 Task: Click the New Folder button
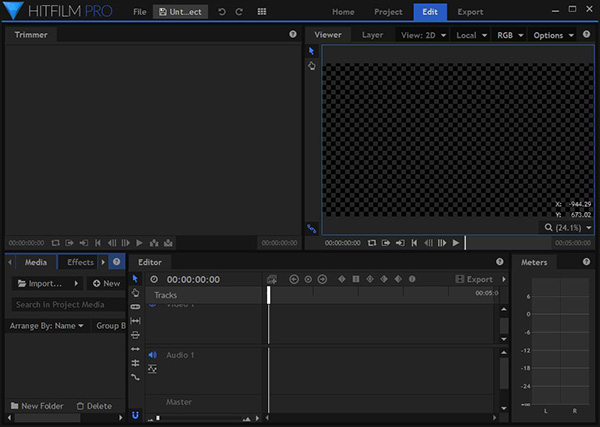(x=37, y=406)
